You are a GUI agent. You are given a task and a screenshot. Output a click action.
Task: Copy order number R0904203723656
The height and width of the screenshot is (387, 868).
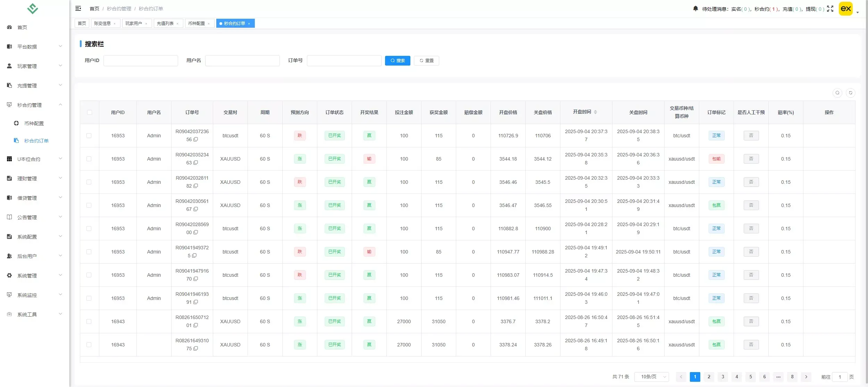tap(196, 139)
